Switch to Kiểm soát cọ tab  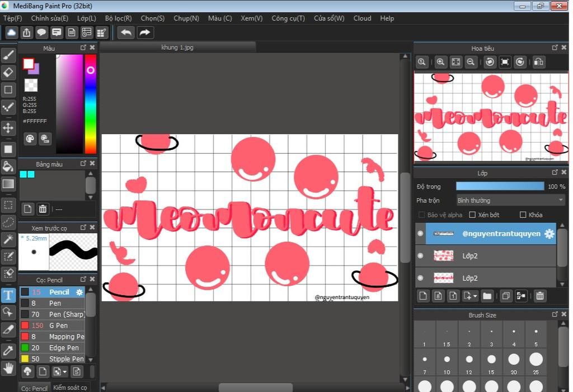click(x=70, y=388)
